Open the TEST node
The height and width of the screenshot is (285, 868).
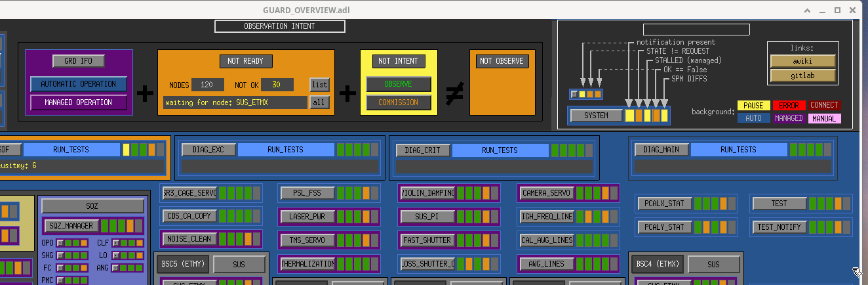click(779, 204)
